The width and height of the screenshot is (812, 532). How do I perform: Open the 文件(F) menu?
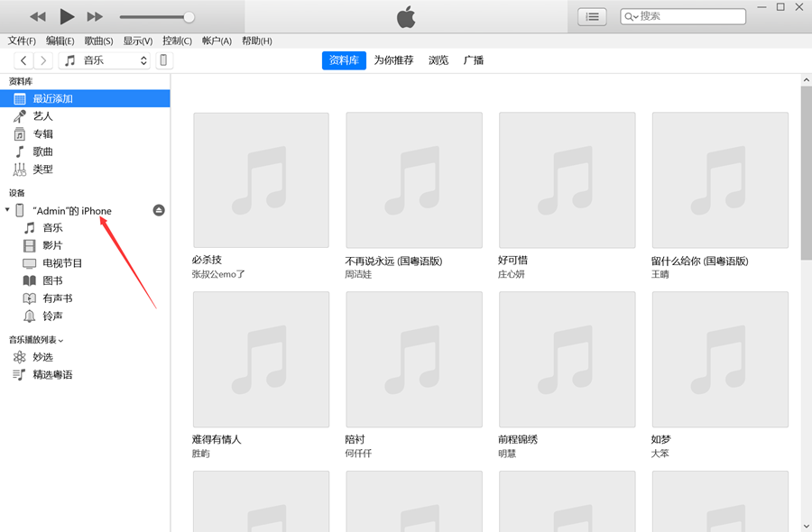pyautogui.click(x=22, y=41)
